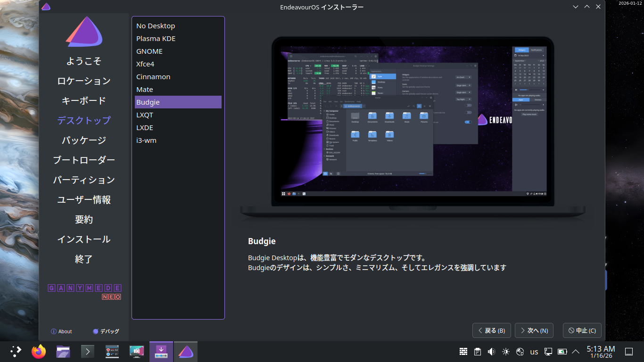Launch the file manager from the taskbar
The image size is (644, 362).
click(x=63, y=352)
